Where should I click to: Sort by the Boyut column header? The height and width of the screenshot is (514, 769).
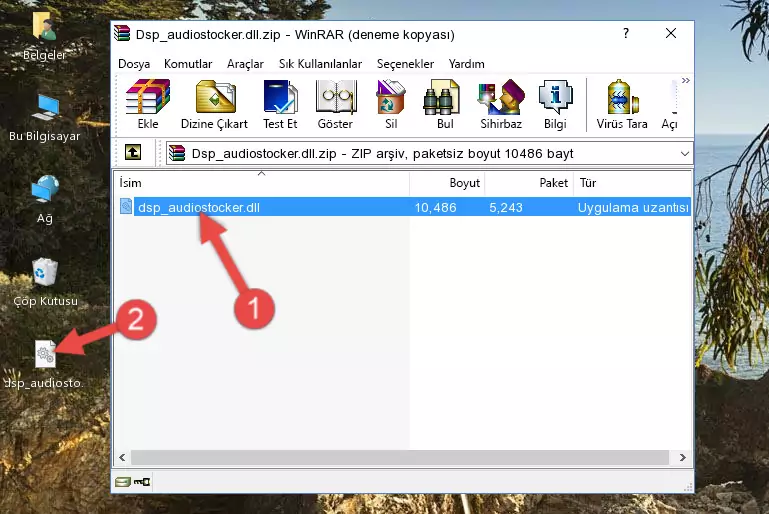447,183
